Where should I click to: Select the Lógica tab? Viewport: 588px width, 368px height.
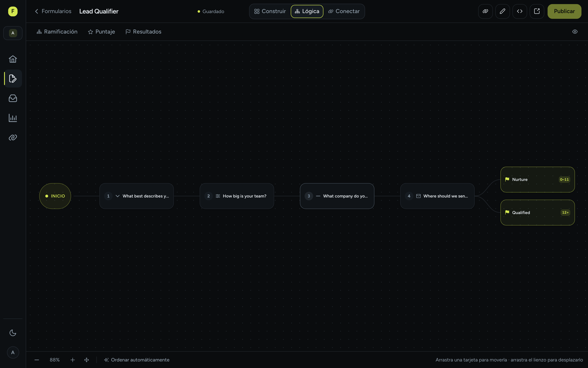pyautogui.click(x=307, y=11)
